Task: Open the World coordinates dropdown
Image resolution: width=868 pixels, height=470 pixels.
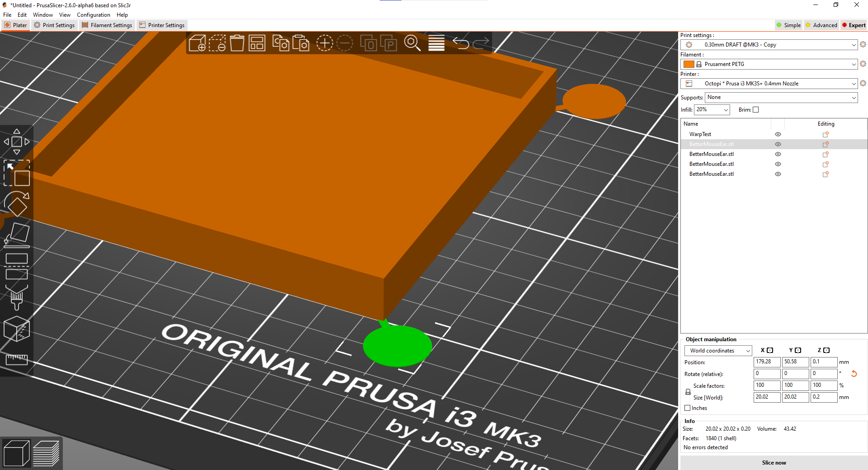Action: tap(718, 351)
